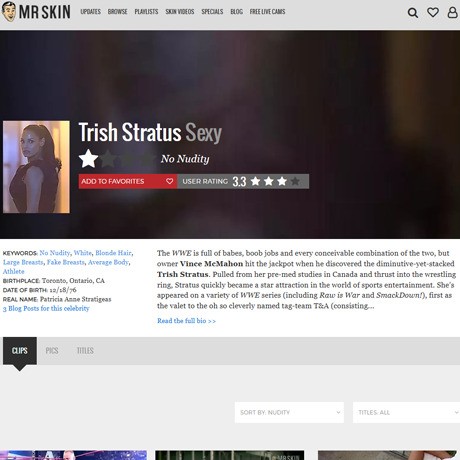Image resolution: width=460 pixels, height=460 pixels.
Task: Click date of birth 12/18/76
Action: coord(63,290)
